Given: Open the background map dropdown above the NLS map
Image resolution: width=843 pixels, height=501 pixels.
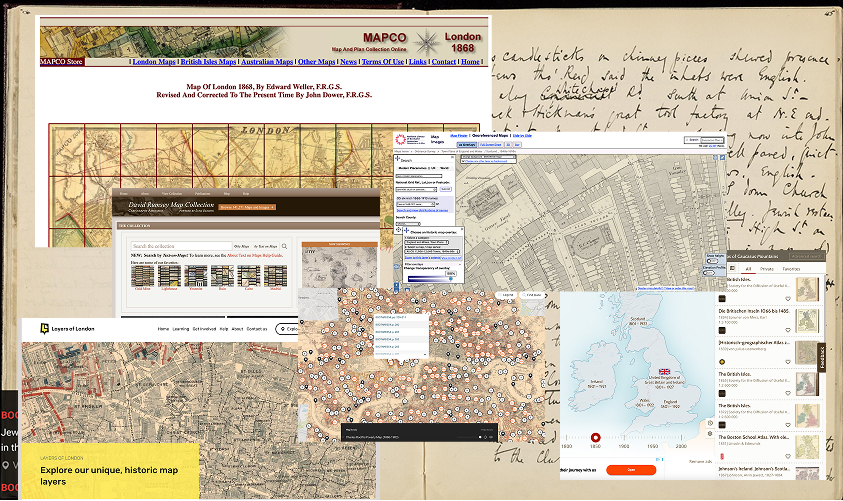Looking at the screenshot, I should 488,157.
